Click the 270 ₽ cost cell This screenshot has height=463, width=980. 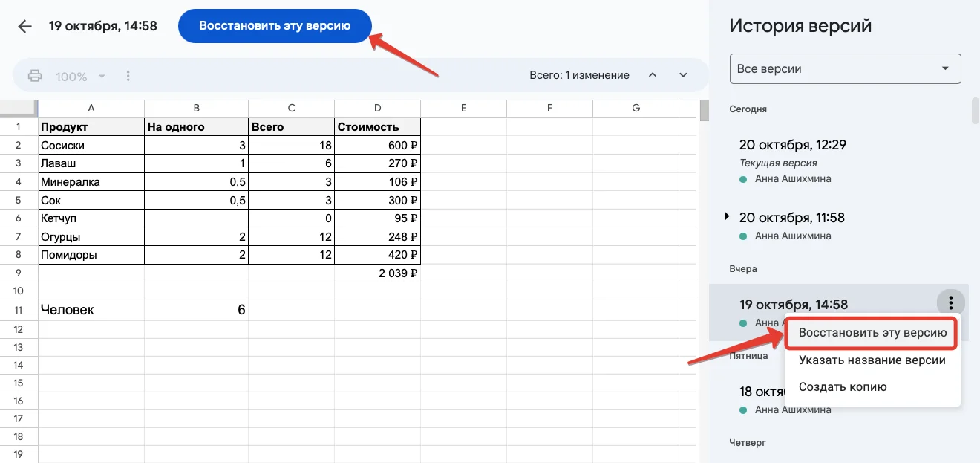pos(377,163)
